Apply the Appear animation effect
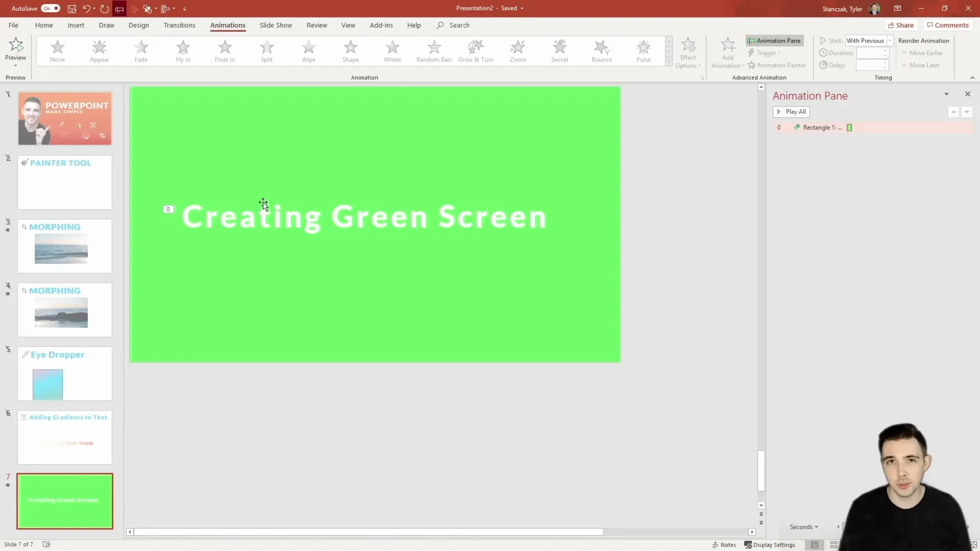 click(x=100, y=51)
